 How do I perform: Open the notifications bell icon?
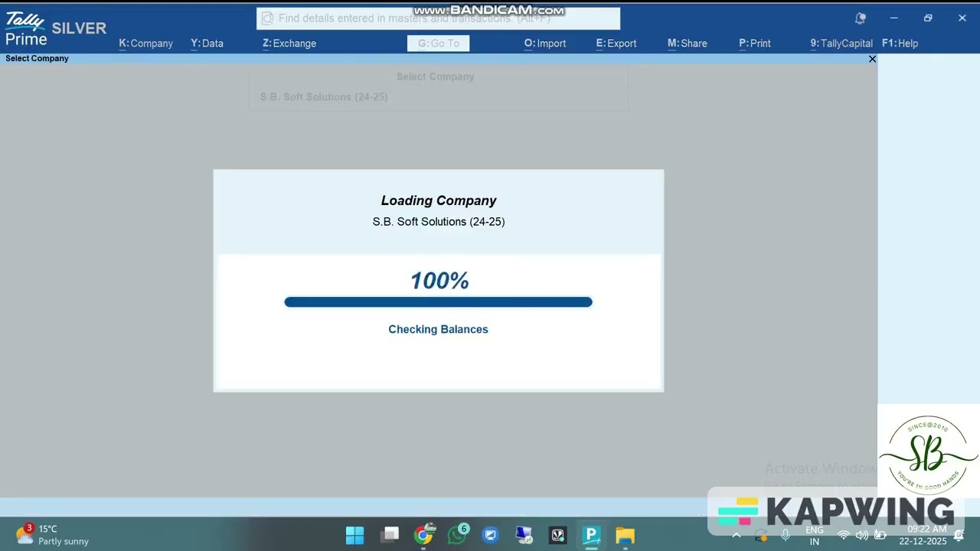[861, 18]
